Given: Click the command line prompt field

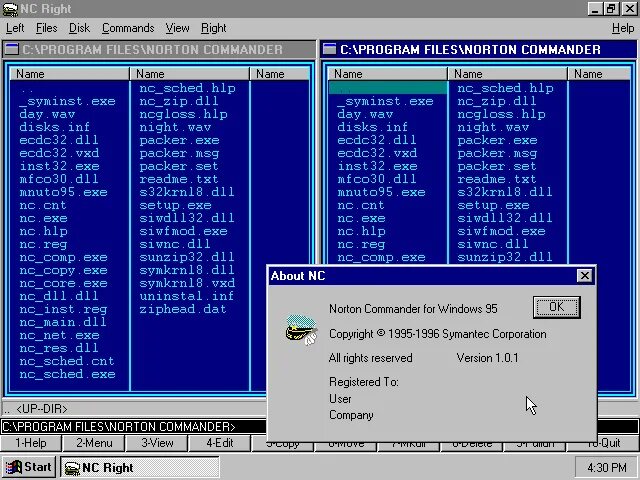Looking at the screenshot, I should (x=133, y=427).
